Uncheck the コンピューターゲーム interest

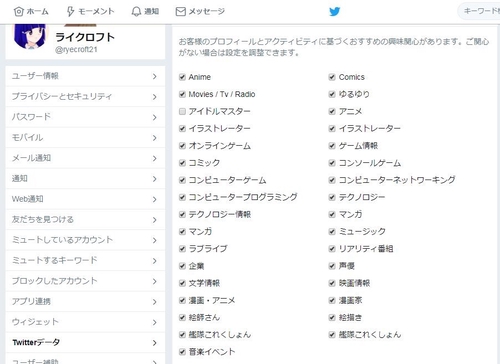tap(182, 180)
